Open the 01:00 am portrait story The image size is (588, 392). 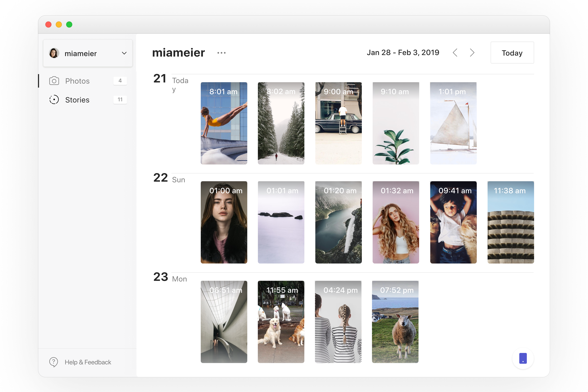point(224,222)
